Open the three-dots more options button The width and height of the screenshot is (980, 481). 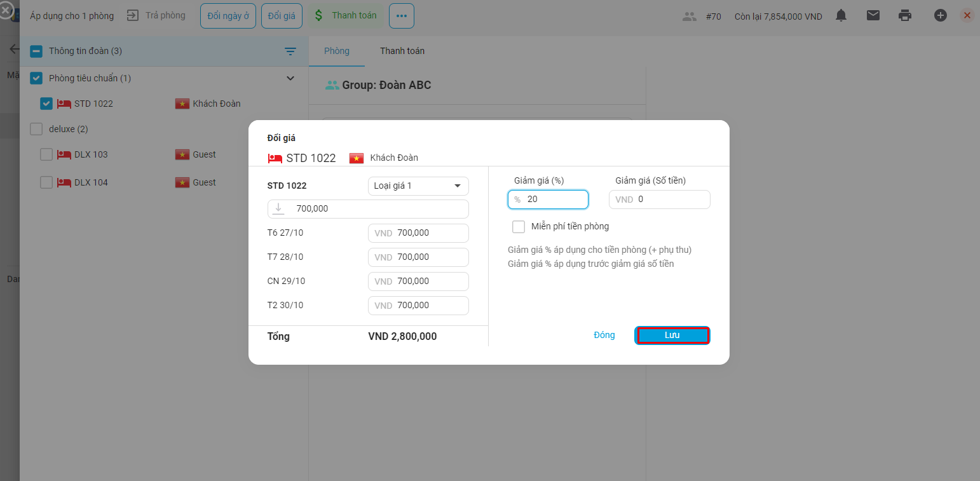(x=401, y=16)
